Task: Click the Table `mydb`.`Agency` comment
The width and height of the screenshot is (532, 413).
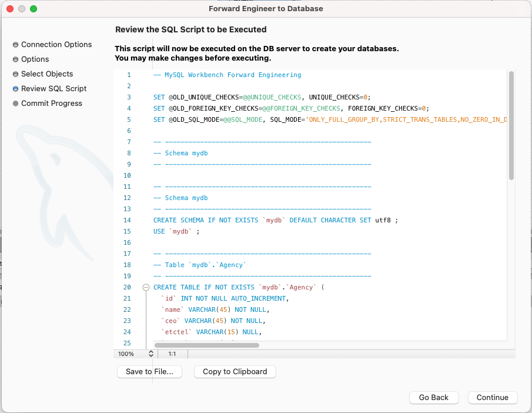Action: click(200, 265)
